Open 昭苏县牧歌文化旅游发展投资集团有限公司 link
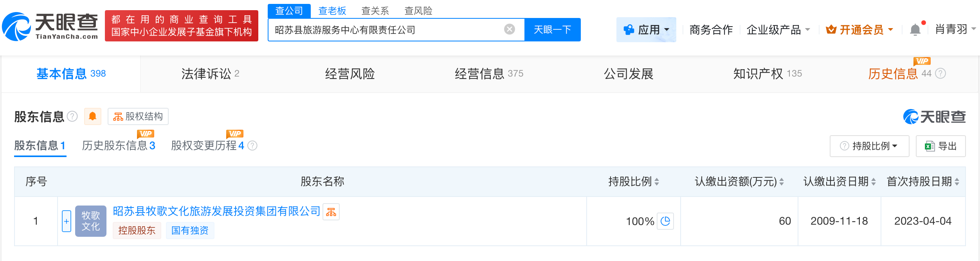Viewport: 980px width, 261px height. point(216,211)
